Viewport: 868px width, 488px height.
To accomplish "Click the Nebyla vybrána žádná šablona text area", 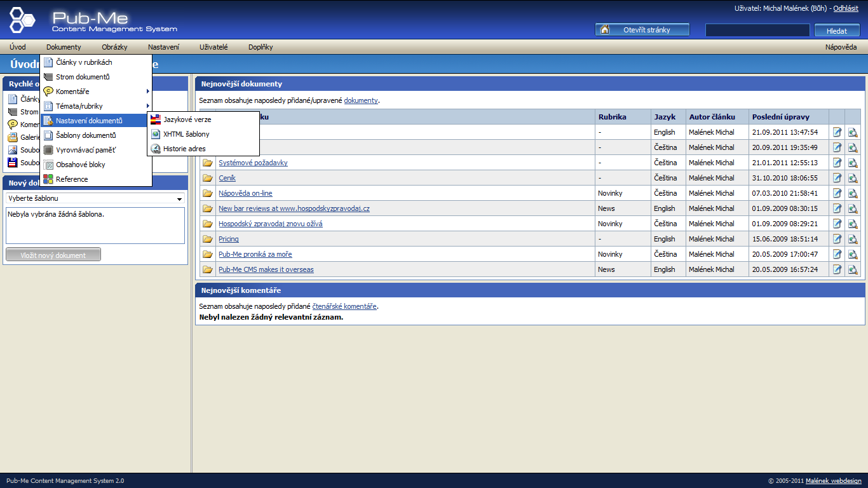I will click(x=95, y=226).
